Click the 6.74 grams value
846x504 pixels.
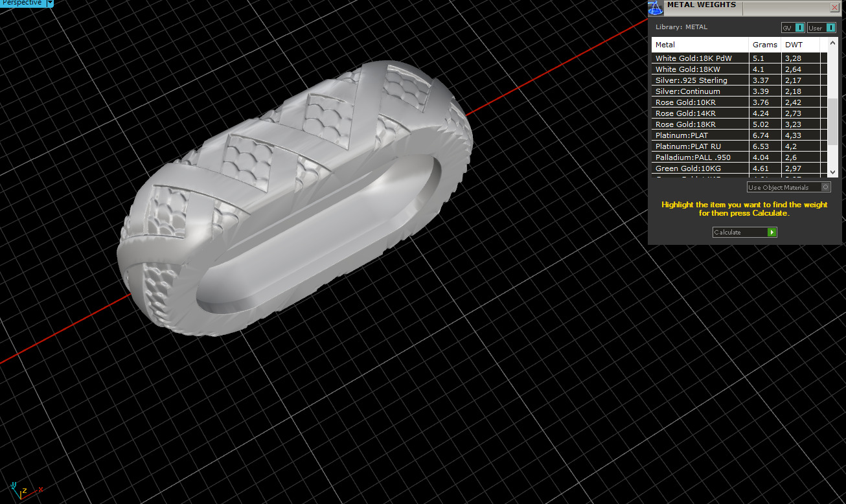[x=759, y=135]
